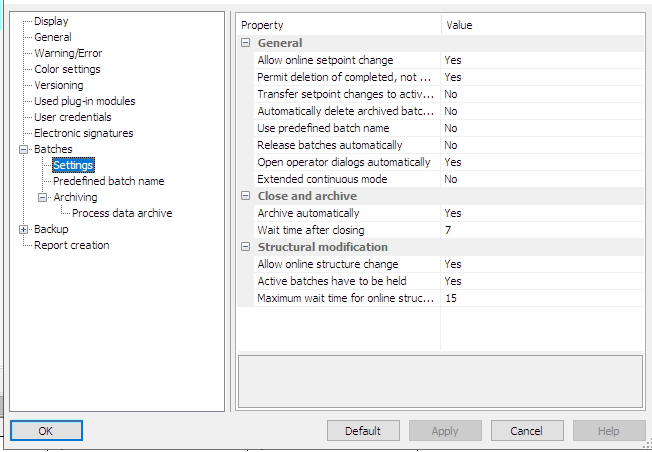This screenshot has height=452, width=652.
Task: Collapse the General property group
Action: pos(246,44)
